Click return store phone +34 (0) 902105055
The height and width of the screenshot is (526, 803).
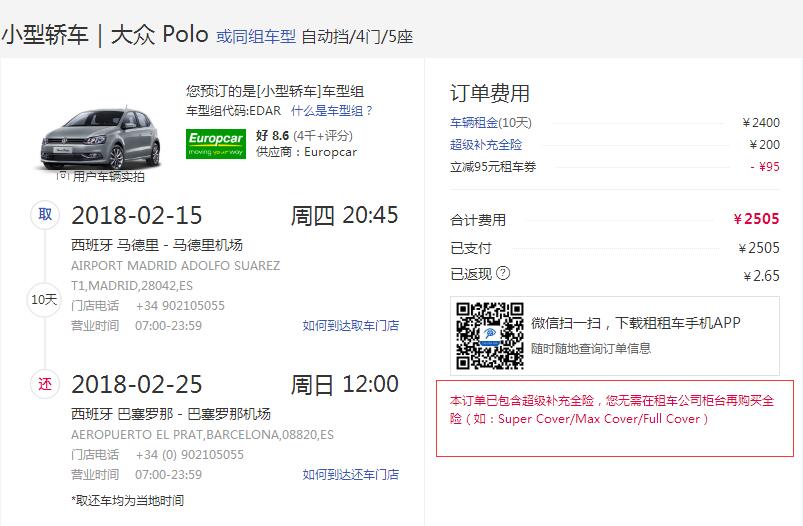[189, 455]
